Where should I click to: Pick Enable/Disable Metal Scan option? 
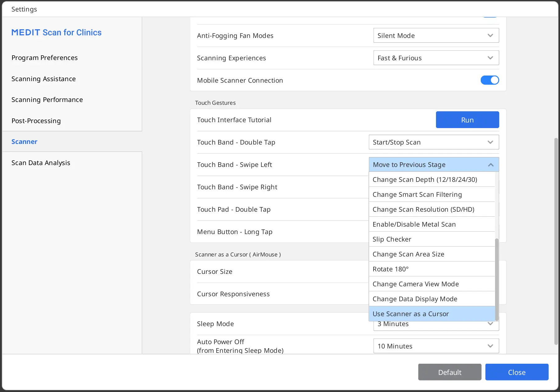tap(432, 224)
